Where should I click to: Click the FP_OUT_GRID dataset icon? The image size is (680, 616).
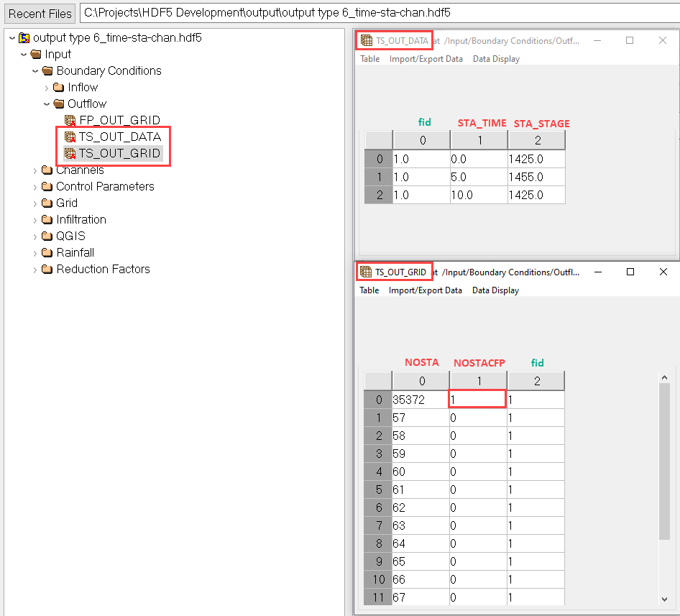coord(70,120)
